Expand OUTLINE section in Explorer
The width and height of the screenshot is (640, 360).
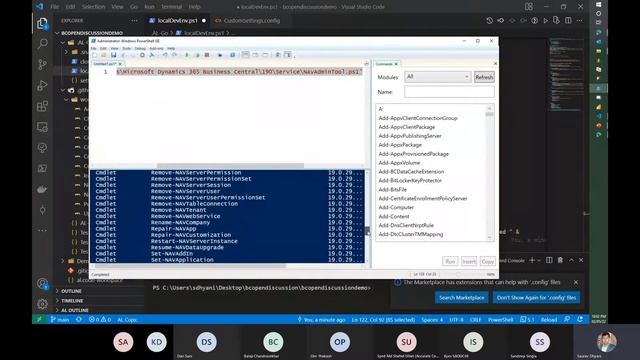71,291
